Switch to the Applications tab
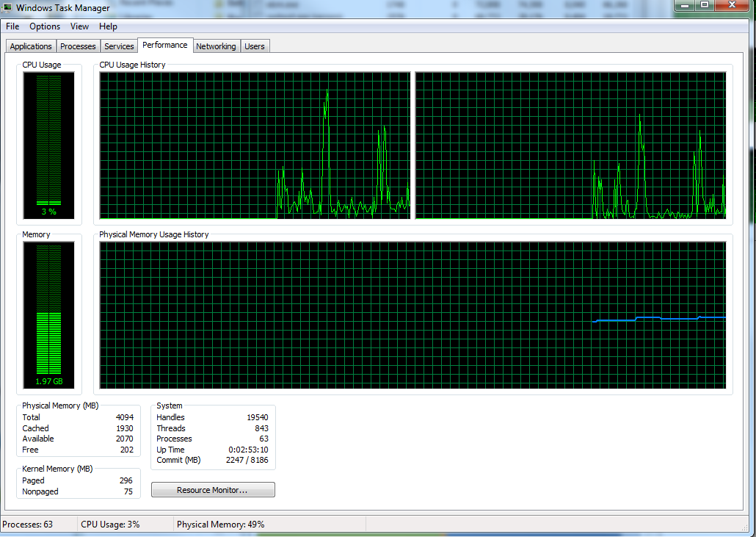This screenshot has width=756, height=537. pyautogui.click(x=31, y=46)
